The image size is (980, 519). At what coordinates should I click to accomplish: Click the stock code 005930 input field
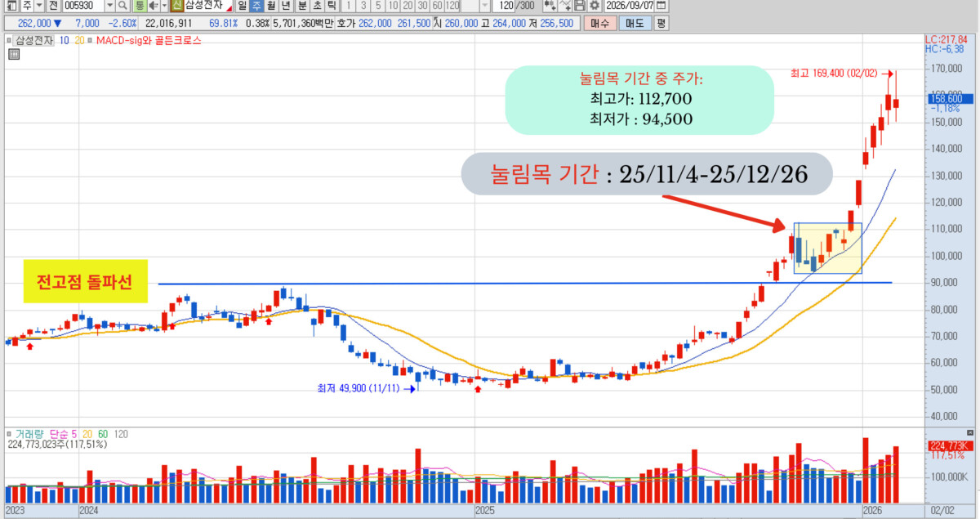coord(83,6)
